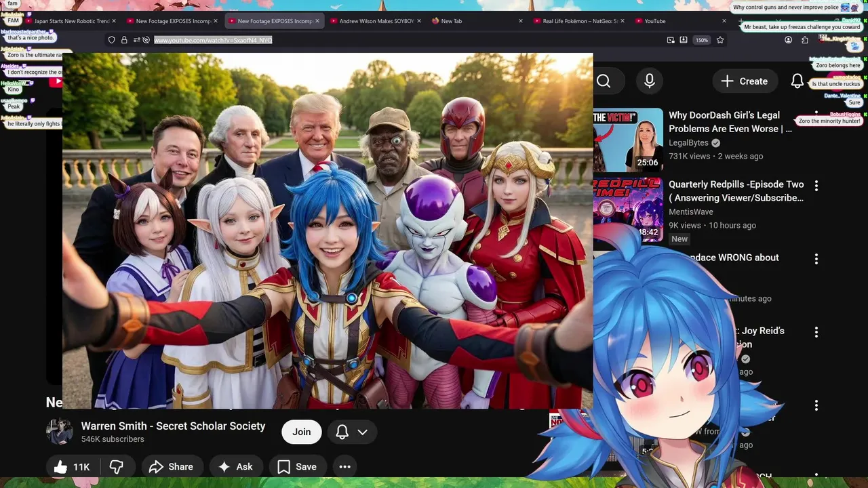Open YouTube search via magnifier icon

coord(604,81)
